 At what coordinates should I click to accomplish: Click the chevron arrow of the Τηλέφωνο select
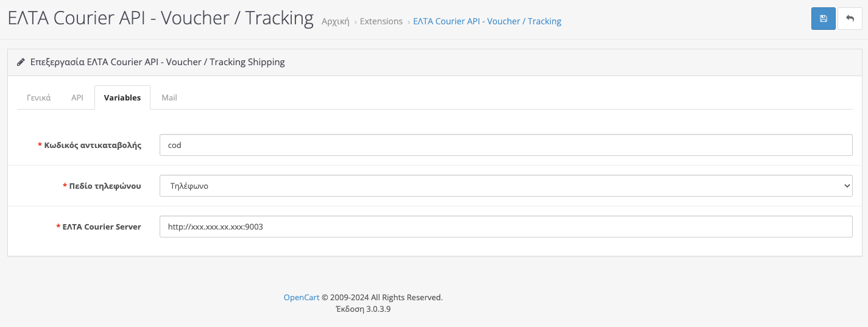click(847, 186)
